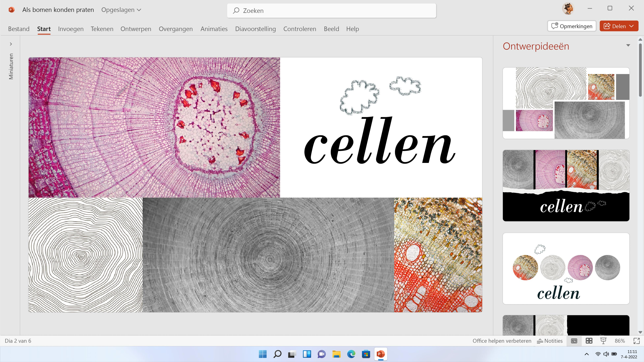Click the grayscale tree rings photo on slide
This screenshot has width=644, height=362.
[x=268, y=255]
